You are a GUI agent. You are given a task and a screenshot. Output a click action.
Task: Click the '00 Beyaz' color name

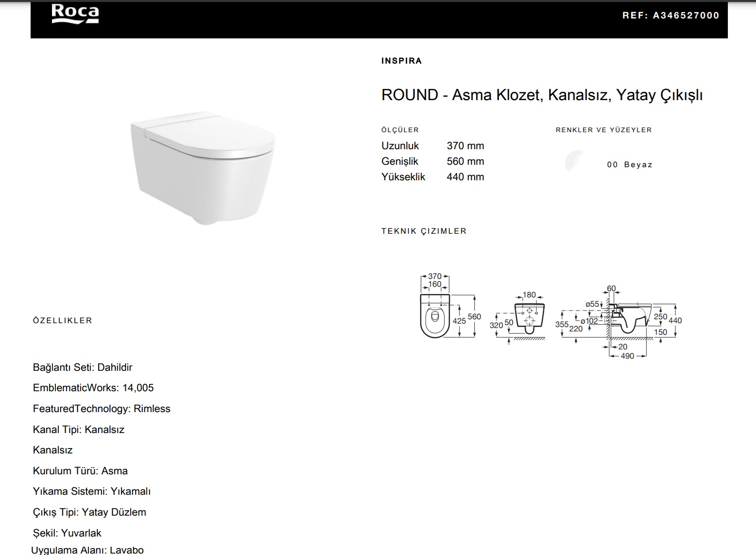[630, 165]
